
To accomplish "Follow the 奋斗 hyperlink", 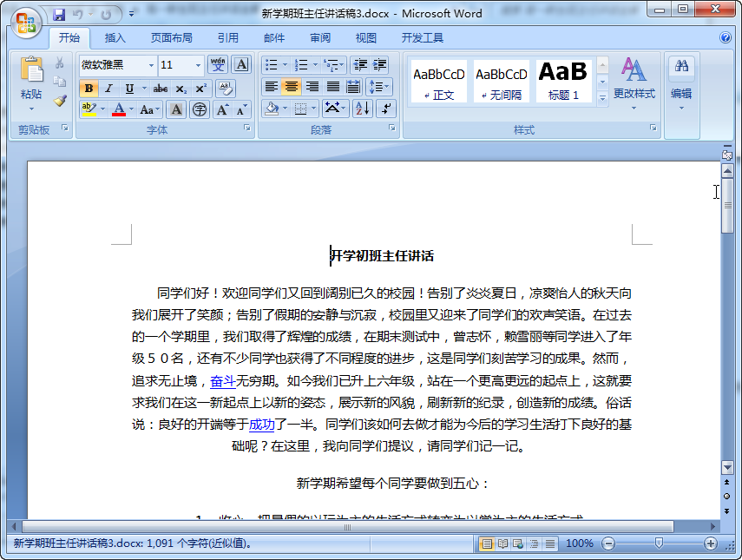I will click(x=223, y=380).
